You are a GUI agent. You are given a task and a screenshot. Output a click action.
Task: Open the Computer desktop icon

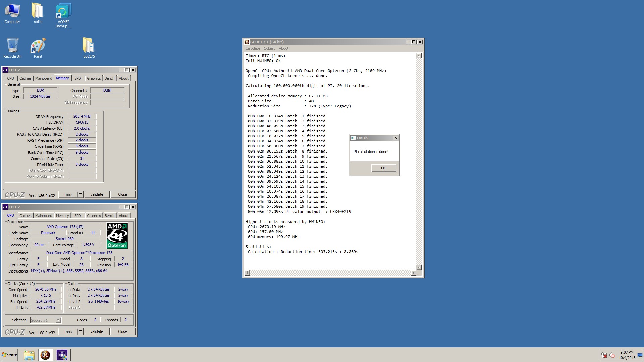pos(12,14)
